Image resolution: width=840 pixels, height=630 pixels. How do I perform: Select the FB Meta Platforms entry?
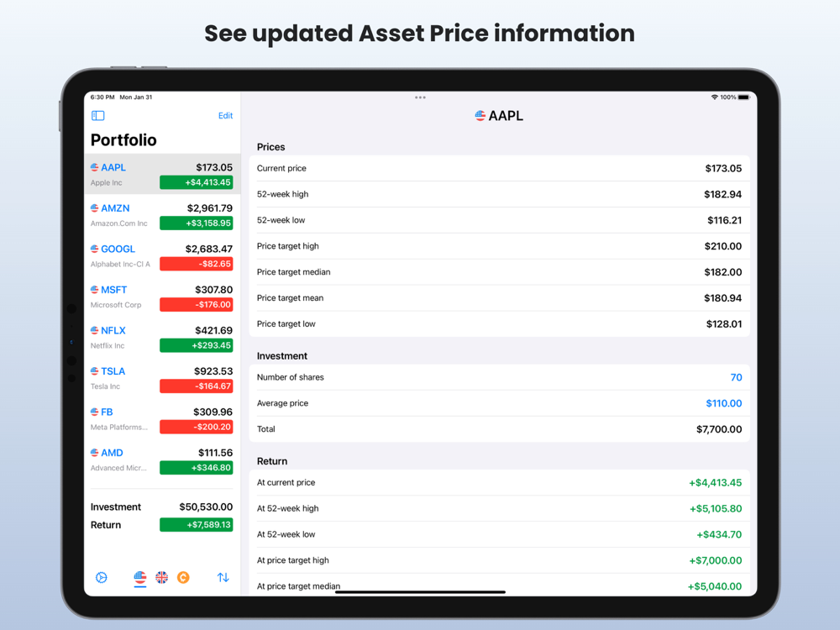click(x=162, y=419)
